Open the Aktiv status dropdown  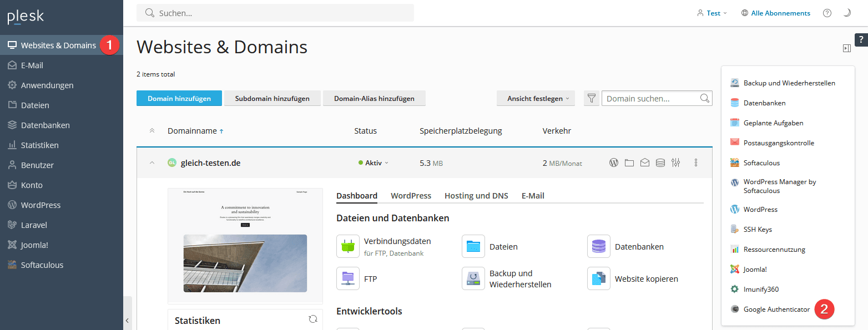[x=374, y=163]
